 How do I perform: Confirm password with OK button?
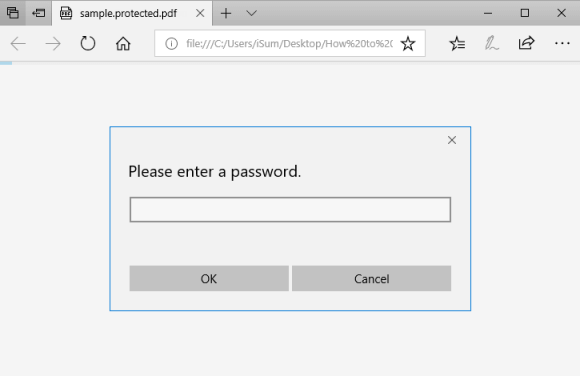pos(209,278)
